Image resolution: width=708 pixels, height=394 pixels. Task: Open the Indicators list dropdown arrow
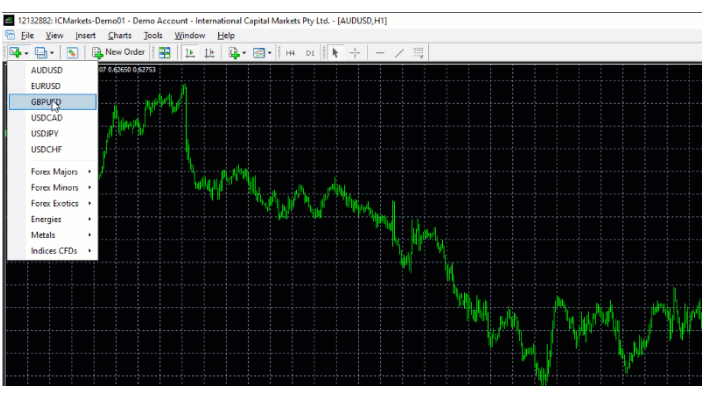pyautogui.click(x=244, y=53)
